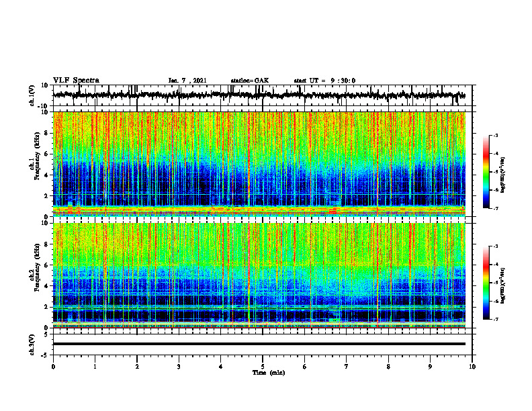Click the "-6" tick on ch.2 color bar

(x=495, y=301)
